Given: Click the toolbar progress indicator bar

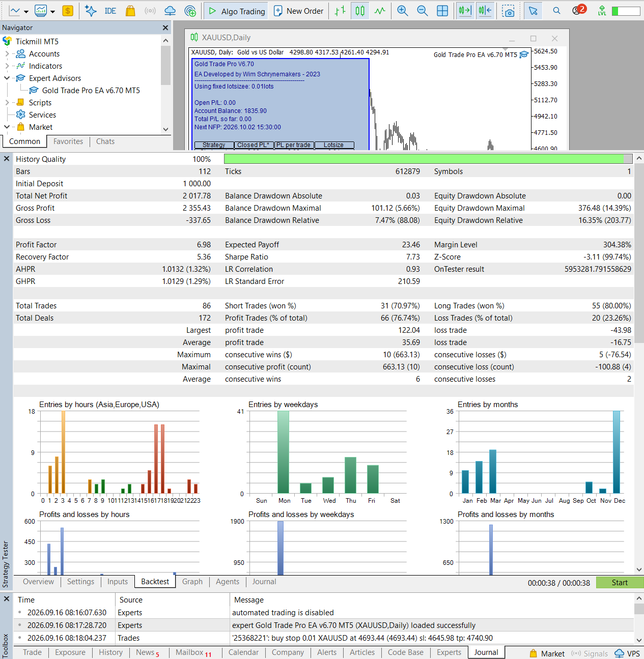Looking at the screenshot, I should (626, 11).
